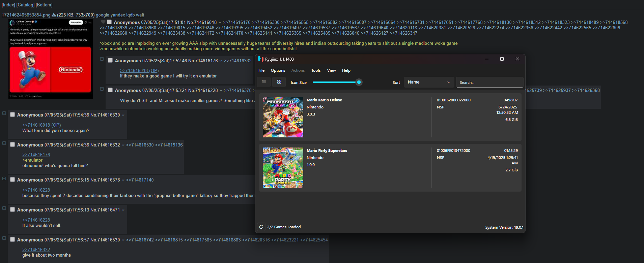The image size is (644, 263).
Task: Collapse post No.714616330 with minus icon
Action: point(4,113)
